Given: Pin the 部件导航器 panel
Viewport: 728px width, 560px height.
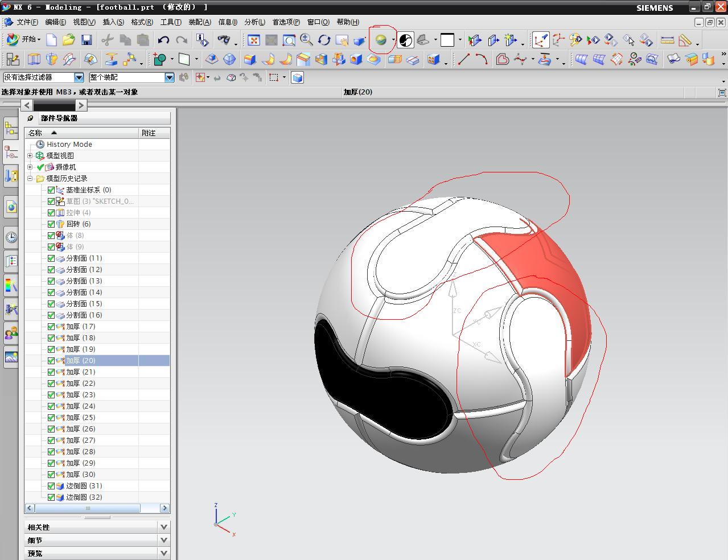Looking at the screenshot, I should click(31, 118).
